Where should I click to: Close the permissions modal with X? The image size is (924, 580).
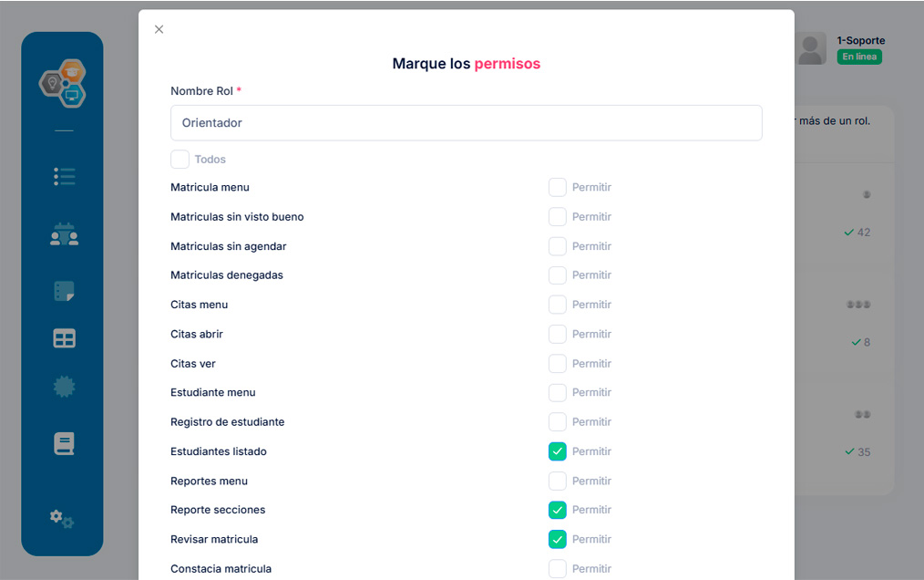(159, 29)
